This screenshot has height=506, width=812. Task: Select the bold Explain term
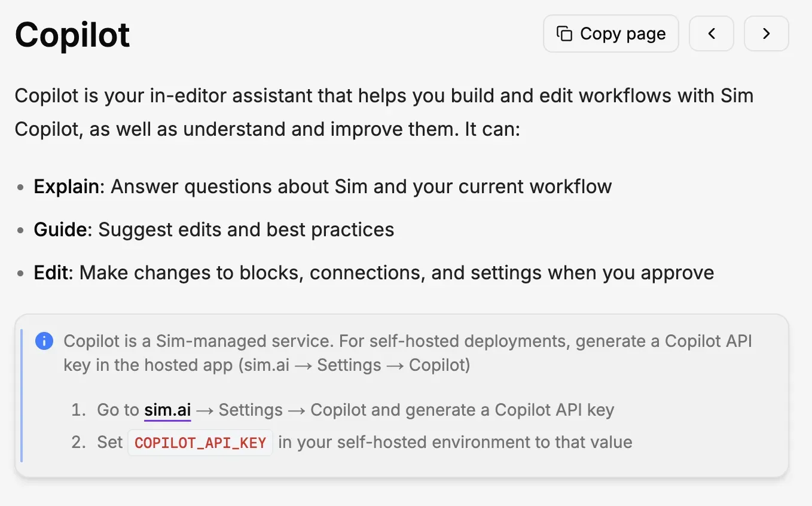click(66, 187)
